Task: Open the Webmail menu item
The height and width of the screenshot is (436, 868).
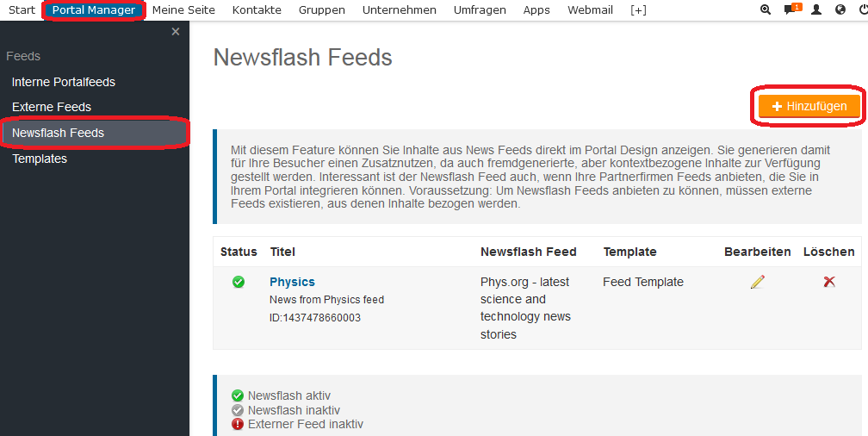Action: pos(590,10)
